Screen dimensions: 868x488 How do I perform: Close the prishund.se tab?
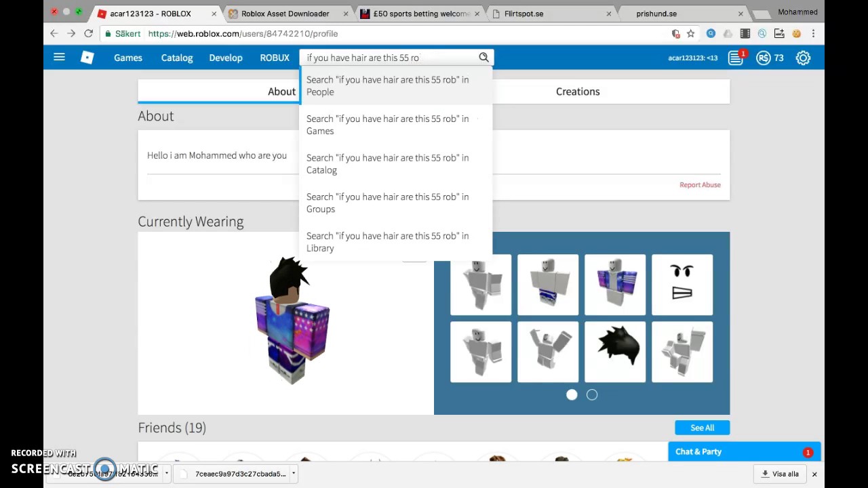pos(740,14)
